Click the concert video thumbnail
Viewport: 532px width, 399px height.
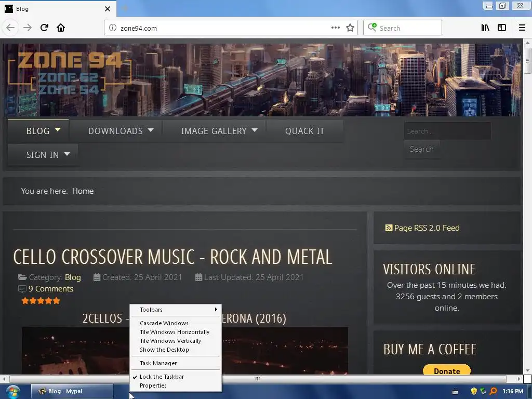(x=185, y=351)
